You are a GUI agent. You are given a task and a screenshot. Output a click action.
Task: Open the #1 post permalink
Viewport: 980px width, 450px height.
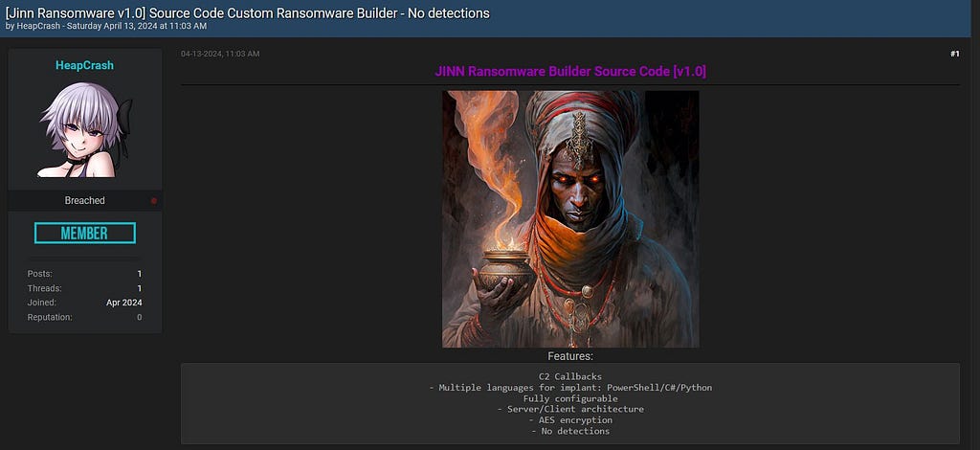click(x=954, y=54)
